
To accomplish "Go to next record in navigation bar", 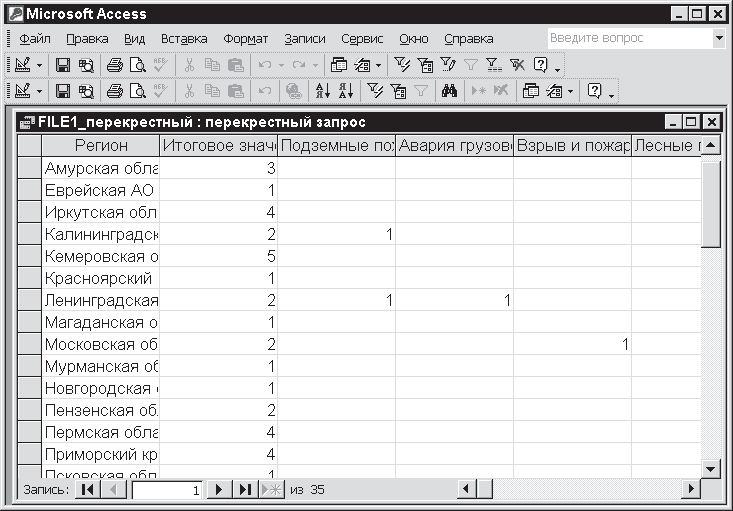I will tap(219, 489).
